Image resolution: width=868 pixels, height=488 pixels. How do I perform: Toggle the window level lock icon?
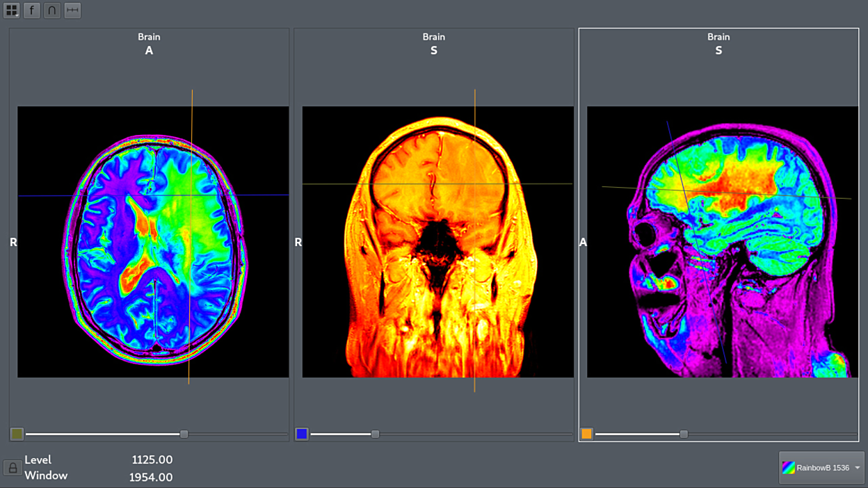coord(13,468)
